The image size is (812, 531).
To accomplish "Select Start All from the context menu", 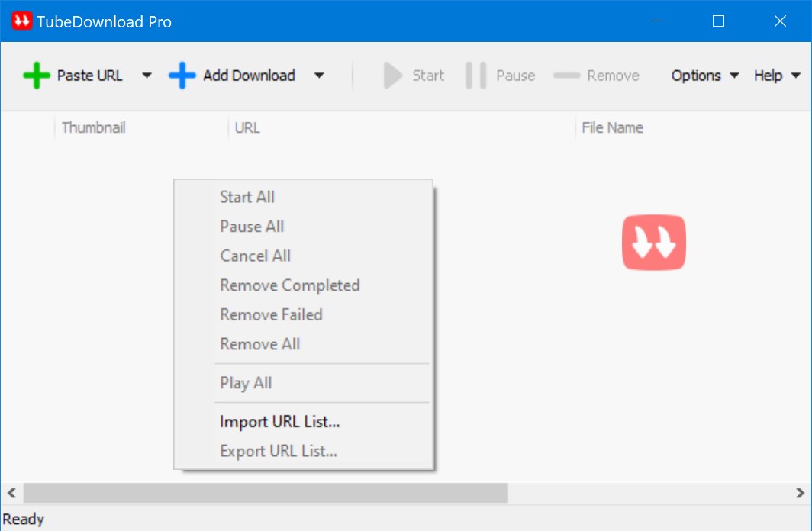I will [x=246, y=197].
